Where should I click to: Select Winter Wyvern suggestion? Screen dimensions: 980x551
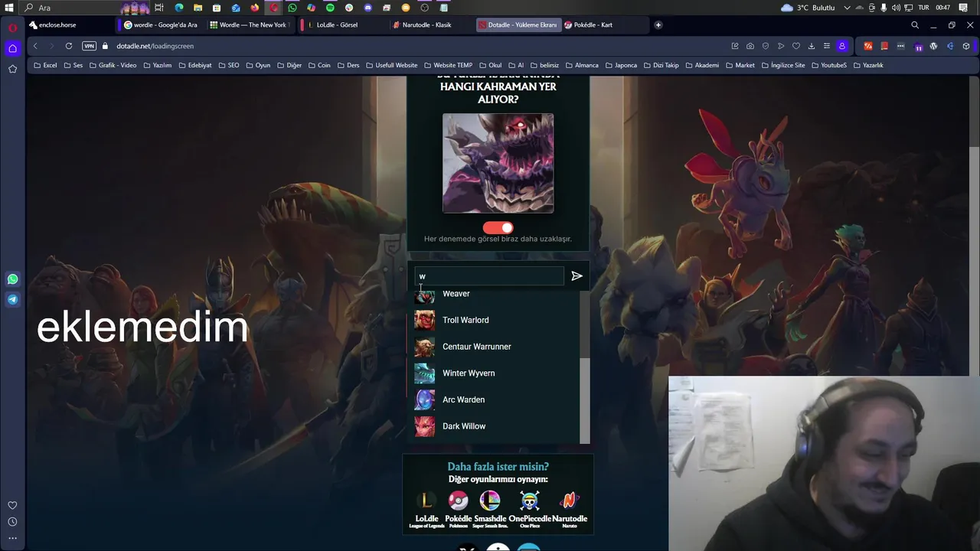click(496, 373)
